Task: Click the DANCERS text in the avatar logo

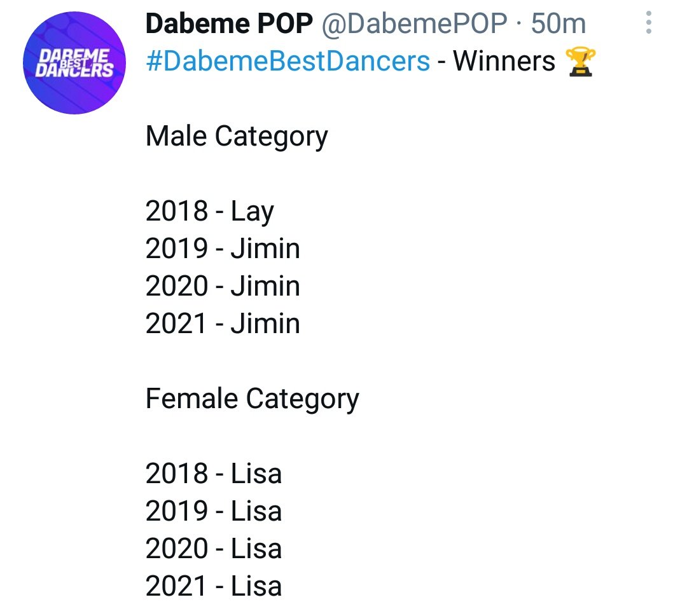Action: [x=74, y=71]
